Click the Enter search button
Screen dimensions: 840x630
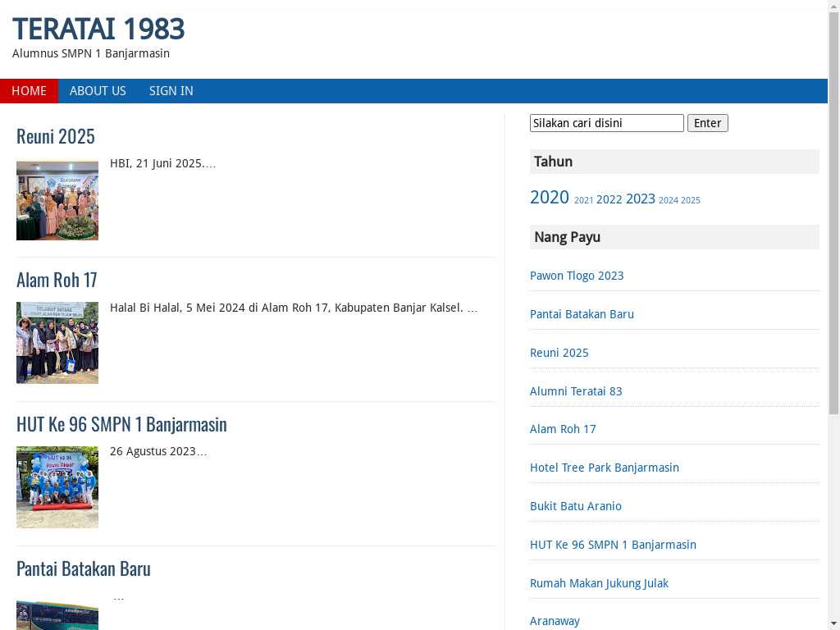coord(707,123)
